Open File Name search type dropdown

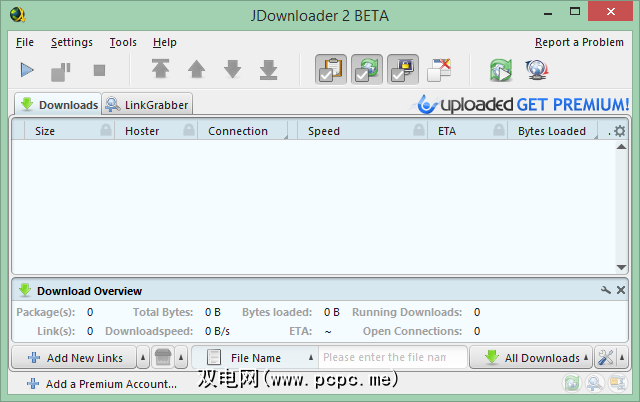click(255, 358)
